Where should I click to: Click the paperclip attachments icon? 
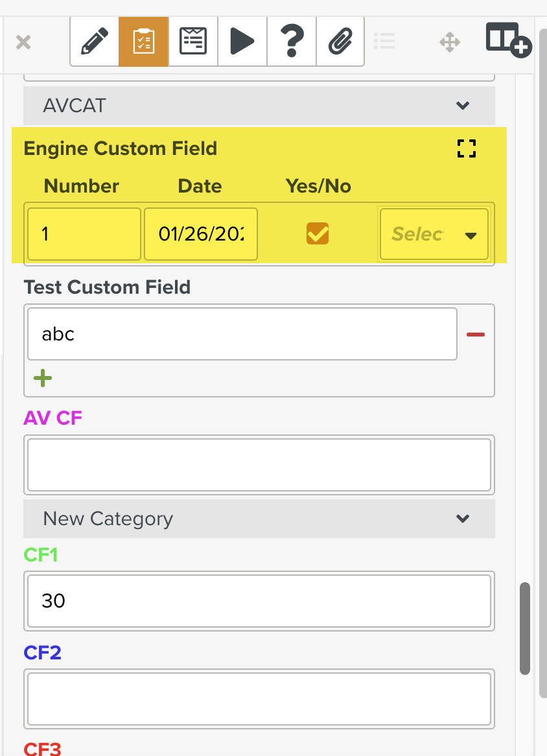(340, 42)
